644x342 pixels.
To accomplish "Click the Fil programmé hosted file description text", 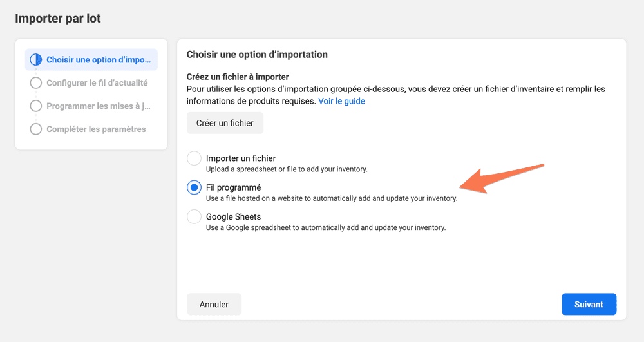I will pyautogui.click(x=332, y=198).
